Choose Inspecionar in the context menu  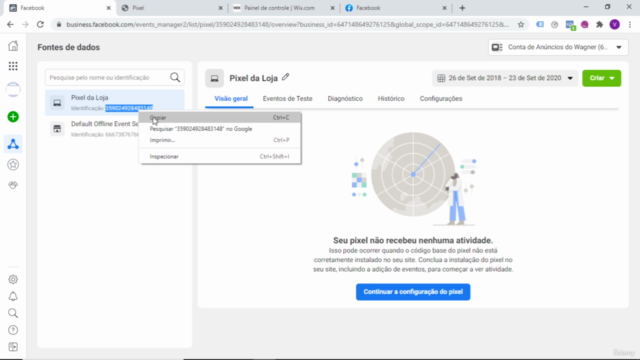coord(220,156)
